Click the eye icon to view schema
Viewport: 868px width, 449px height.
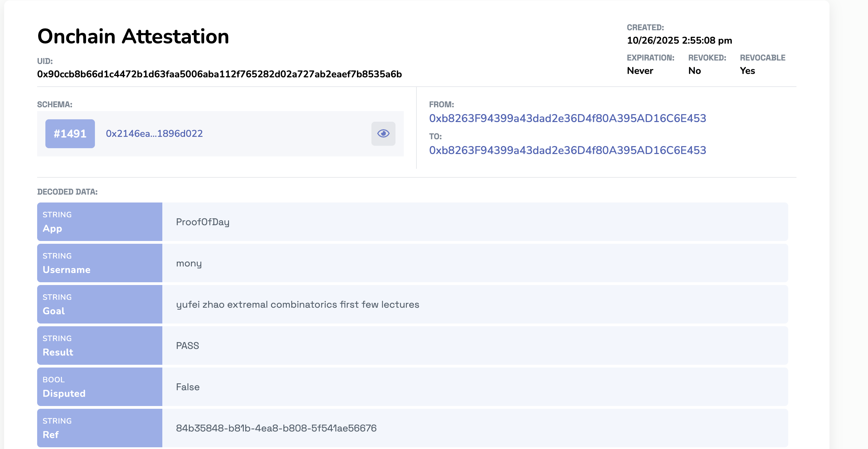383,133
